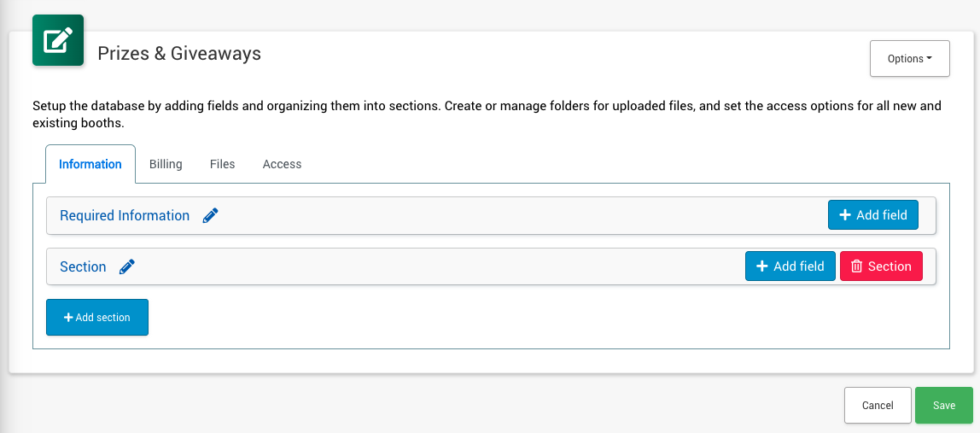Switch to the Billing tab
Screen dimensions: 980x433
[x=166, y=164]
